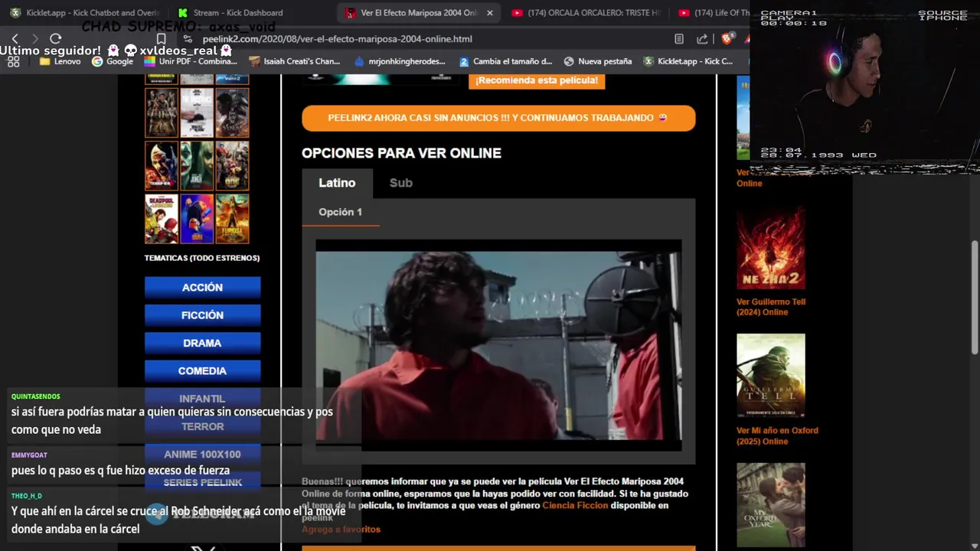The width and height of the screenshot is (980, 551).
Task: Click the share icon in the address bar
Action: point(702,39)
